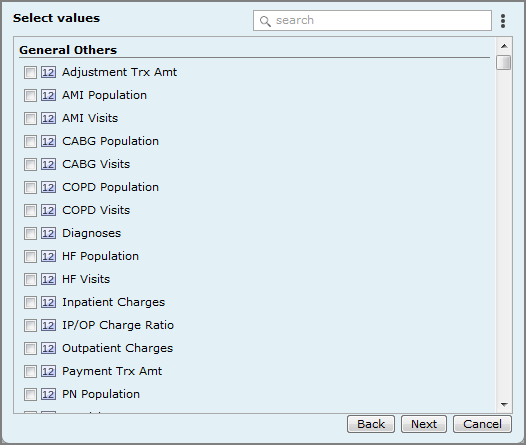Check the Diagnoses checkbox
The height and width of the screenshot is (445, 526).
coord(30,233)
